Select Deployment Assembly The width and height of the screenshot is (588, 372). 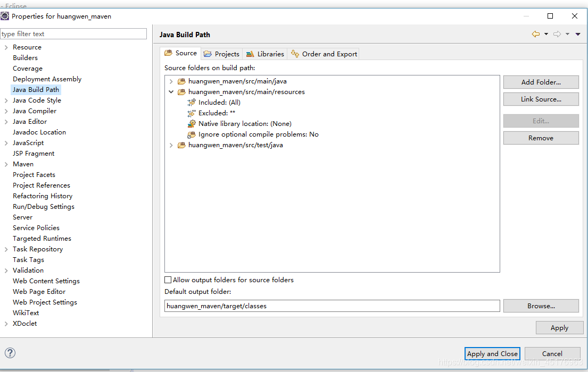(47, 79)
